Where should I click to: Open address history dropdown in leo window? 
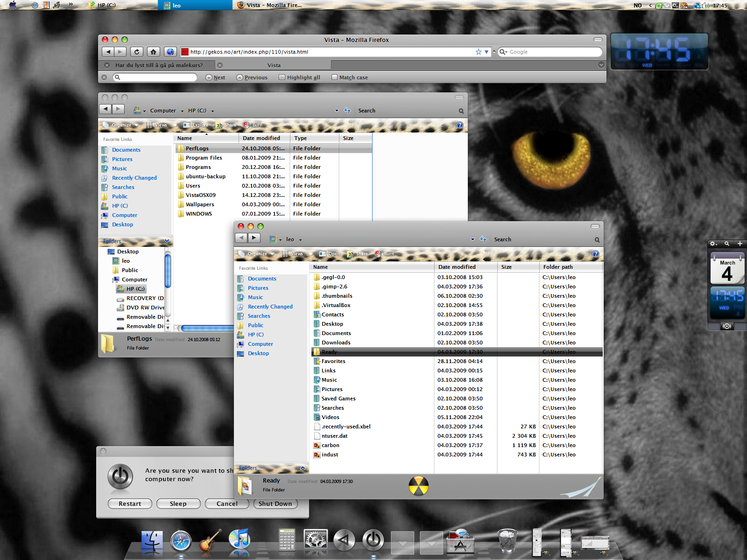click(472, 239)
